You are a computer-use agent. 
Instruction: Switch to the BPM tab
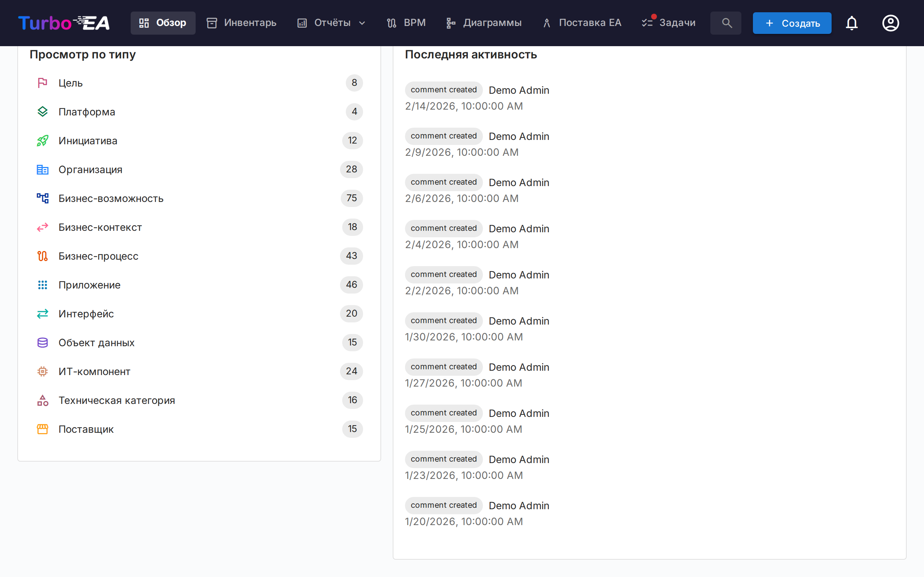pos(406,23)
